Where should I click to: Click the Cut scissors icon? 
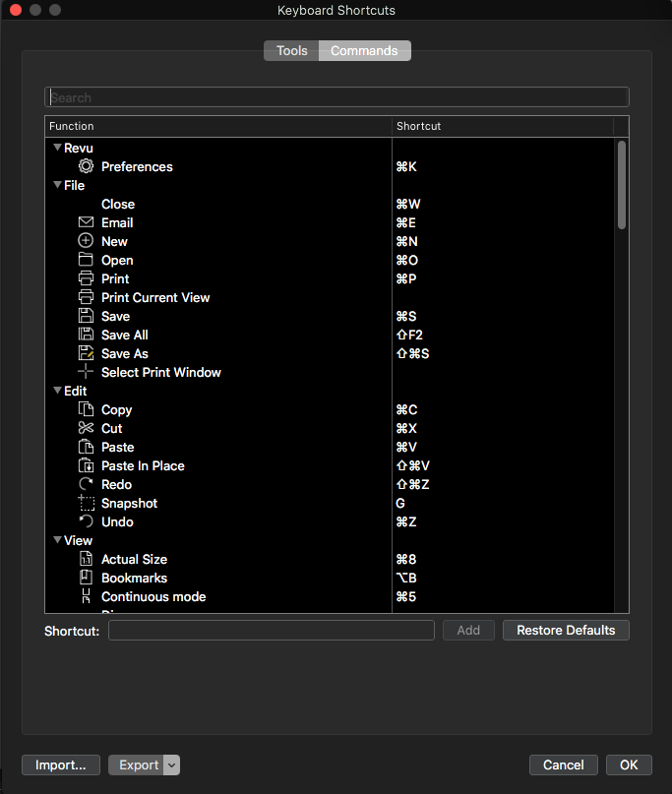(x=86, y=428)
